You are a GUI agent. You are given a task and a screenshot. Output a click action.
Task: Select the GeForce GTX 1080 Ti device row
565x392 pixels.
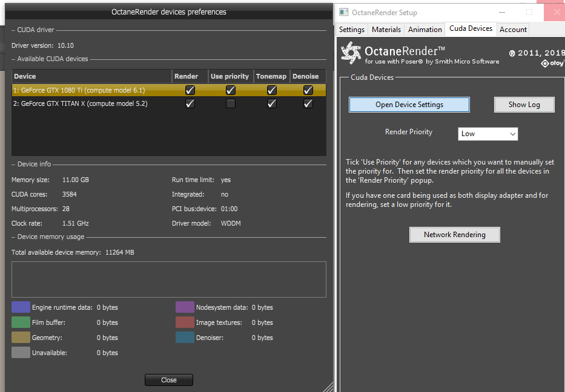tap(168, 90)
